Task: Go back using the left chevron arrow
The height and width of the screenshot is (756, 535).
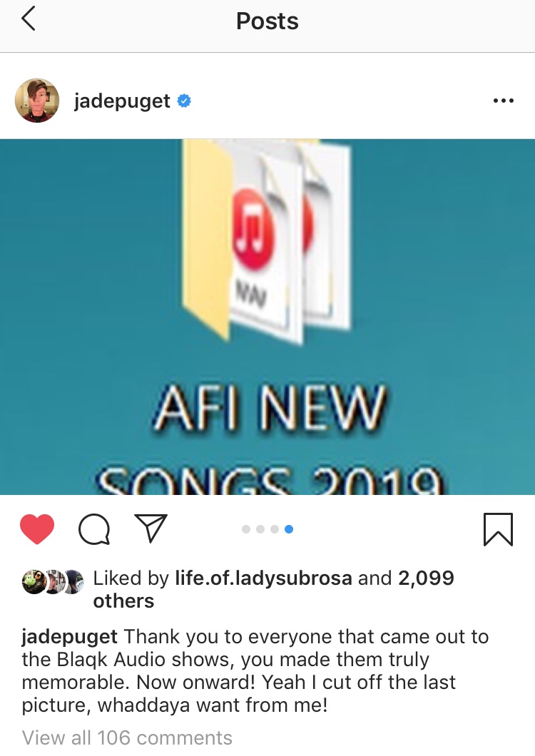Action: pyautogui.click(x=29, y=20)
